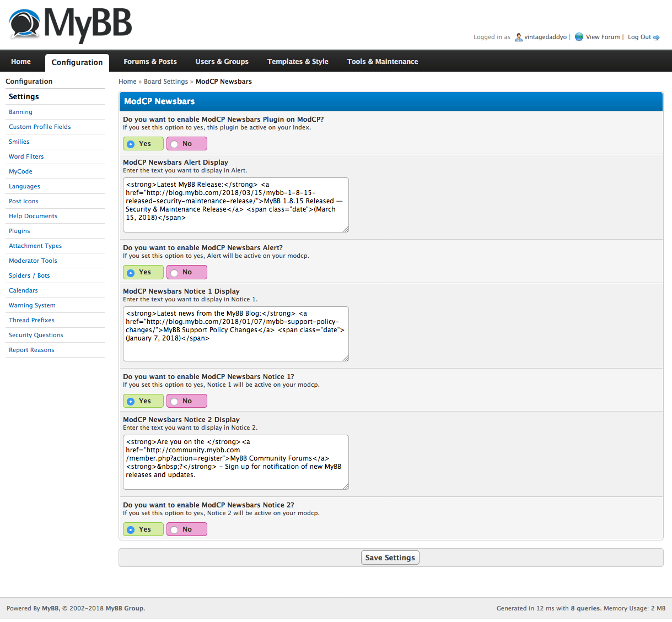Click the 8 queries link in the footer
Screen dimensions: 672x622
pyautogui.click(x=585, y=608)
